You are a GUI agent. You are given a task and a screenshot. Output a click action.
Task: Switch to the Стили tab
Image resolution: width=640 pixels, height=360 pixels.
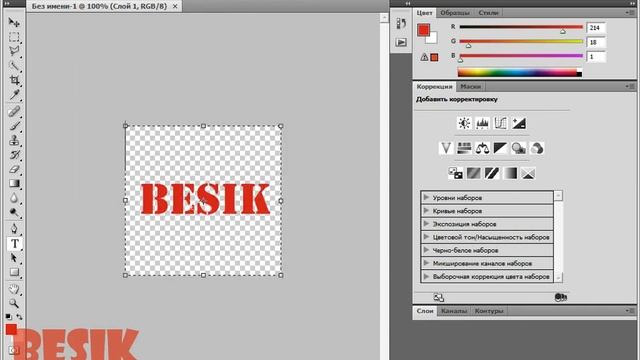[x=488, y=13]
